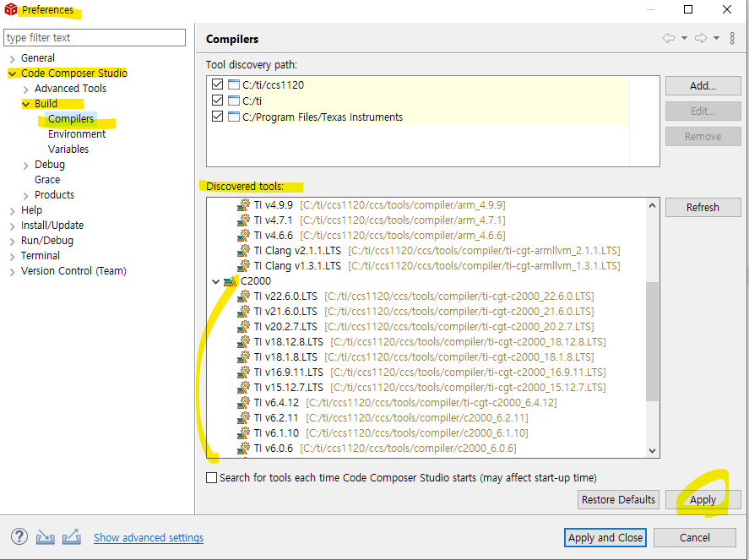Enable search for tools at startup checkbox
749x560 pixels.
coord(211,477)
